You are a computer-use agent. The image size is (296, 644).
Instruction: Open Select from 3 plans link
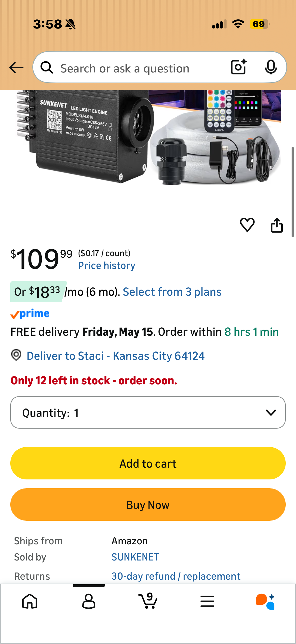[x=172, y=292]
